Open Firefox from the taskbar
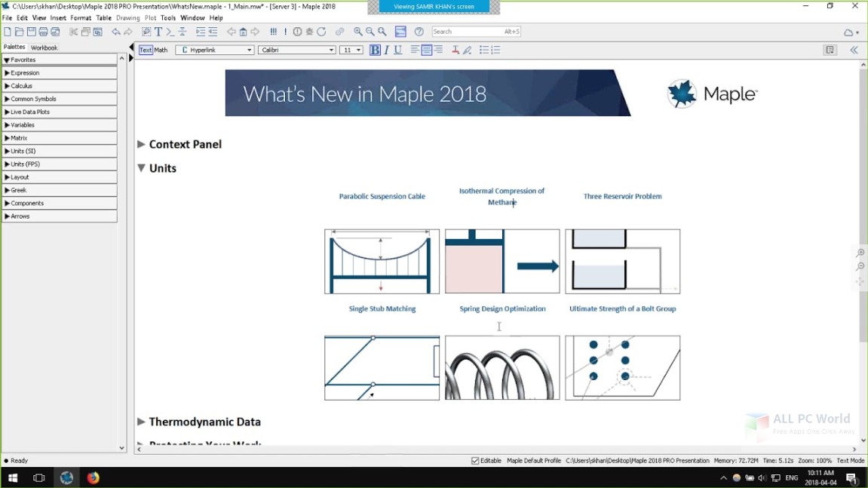Screen dimensions: 868x488 click(93, 477)
